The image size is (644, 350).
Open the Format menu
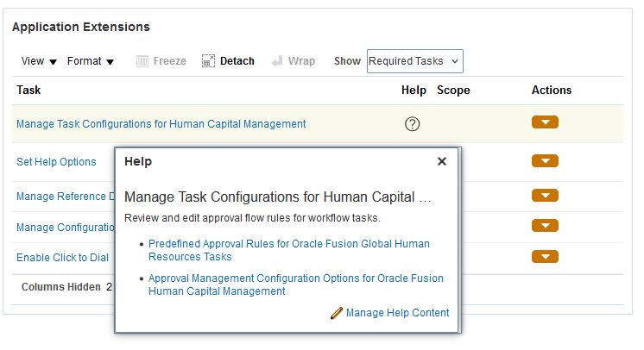tap(91, 61)
